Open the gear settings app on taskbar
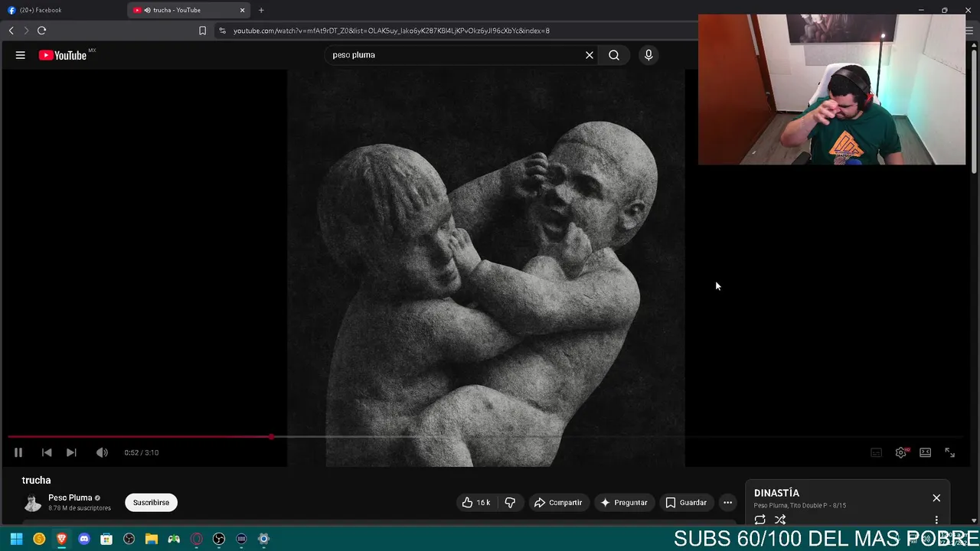The height and width of the screenshot is (551, 980). point(264,539)
